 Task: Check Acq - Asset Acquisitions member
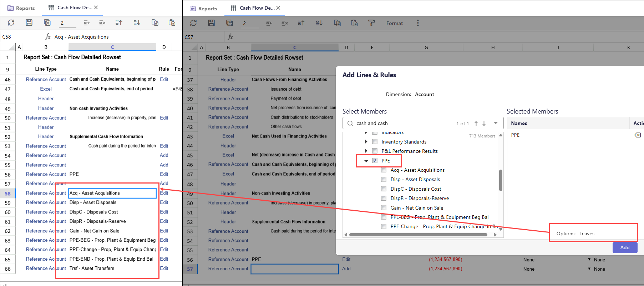384,170
